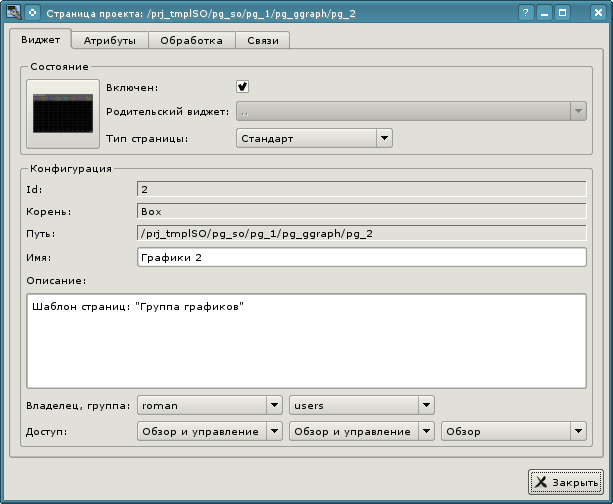Click the Путь field with the page path

360,234
